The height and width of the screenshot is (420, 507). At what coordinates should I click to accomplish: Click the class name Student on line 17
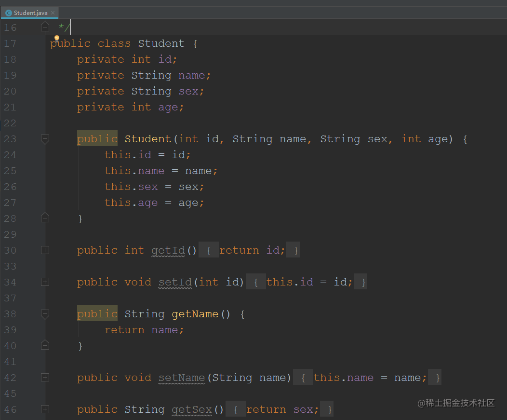click(161, 43)
